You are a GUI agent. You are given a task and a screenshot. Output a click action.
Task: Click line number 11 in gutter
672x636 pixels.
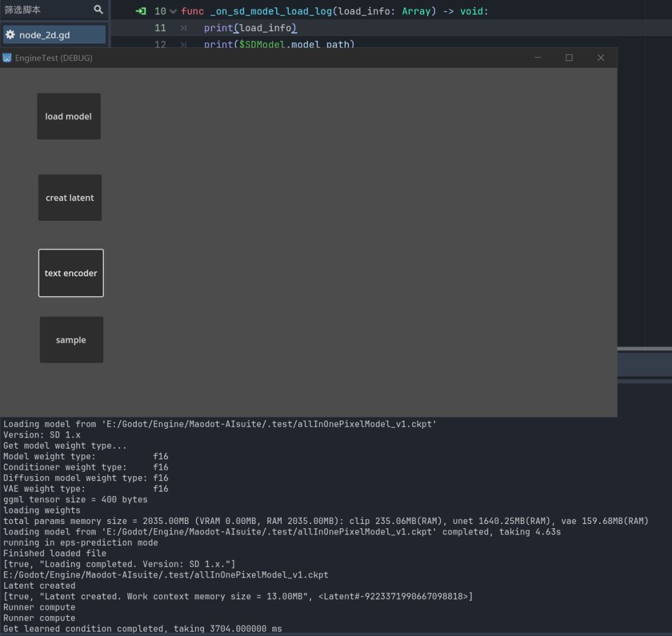[160, 28]
